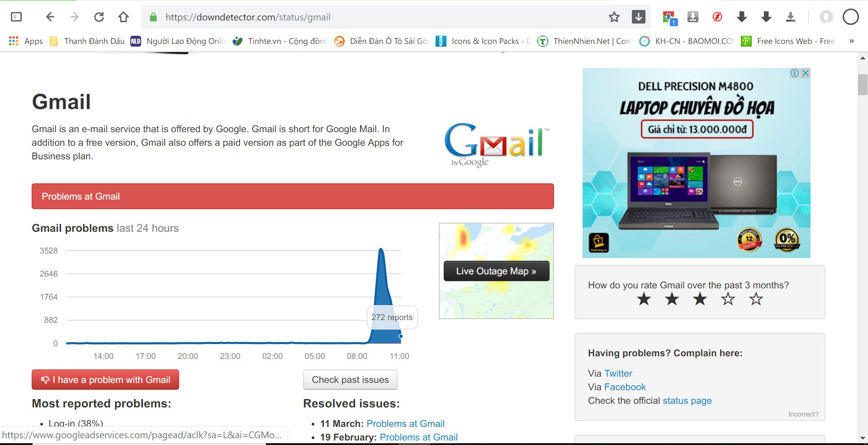Open the Free Icons Web bookmark
This screenshot has height=445, width=868.
coord(788,41)
